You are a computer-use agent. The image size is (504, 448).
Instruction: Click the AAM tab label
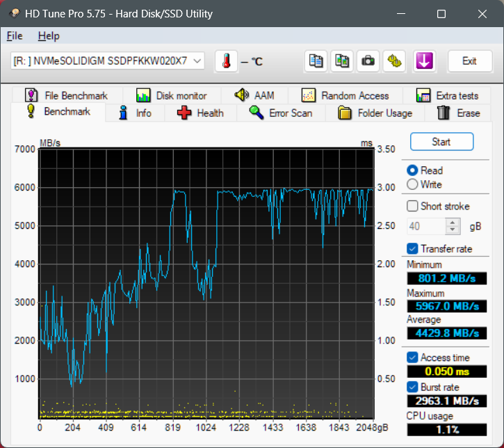click(x=264, y=95)
